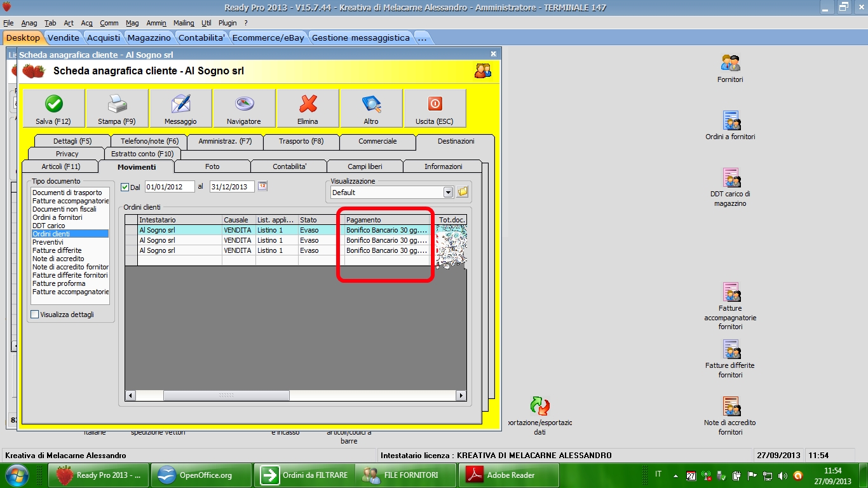Open the Privacy tab
The image size is (868, 488).
[67, 154]
